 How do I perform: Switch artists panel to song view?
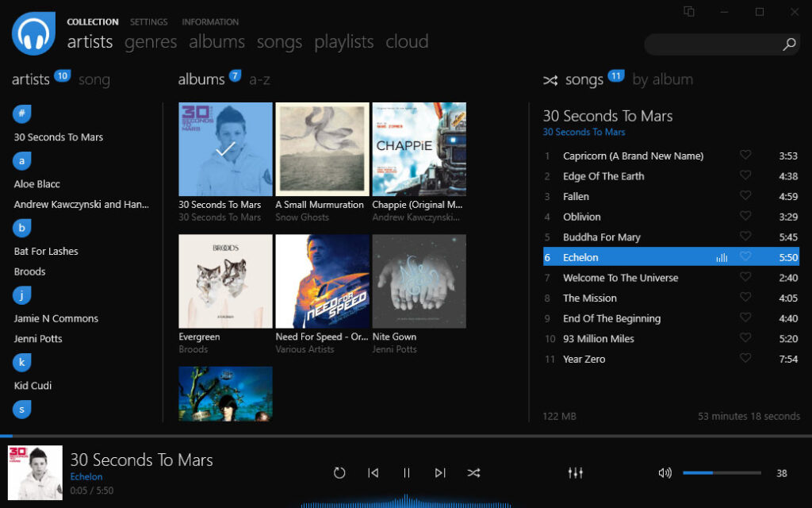pos(95,79)
